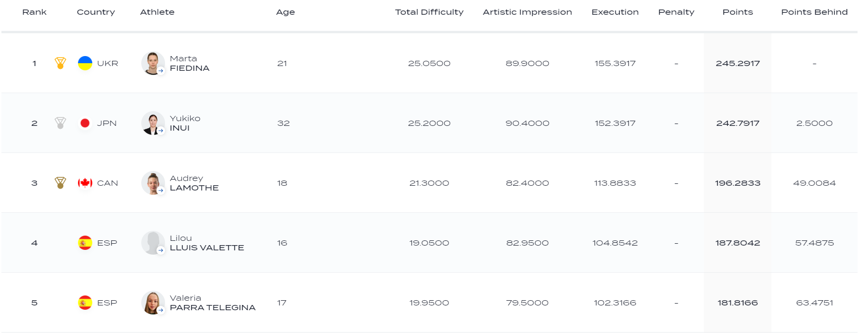Click the silver medal icon beside JPN

coord(60,123)
